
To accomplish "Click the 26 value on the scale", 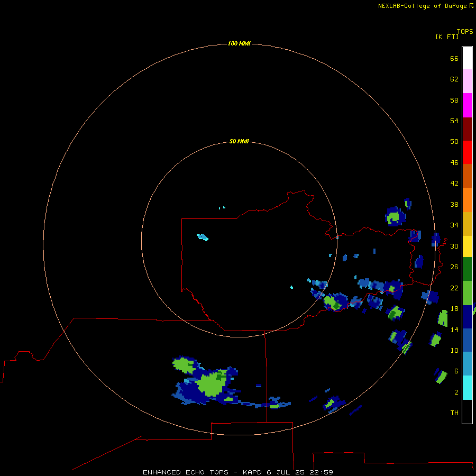I will point(454,267).
